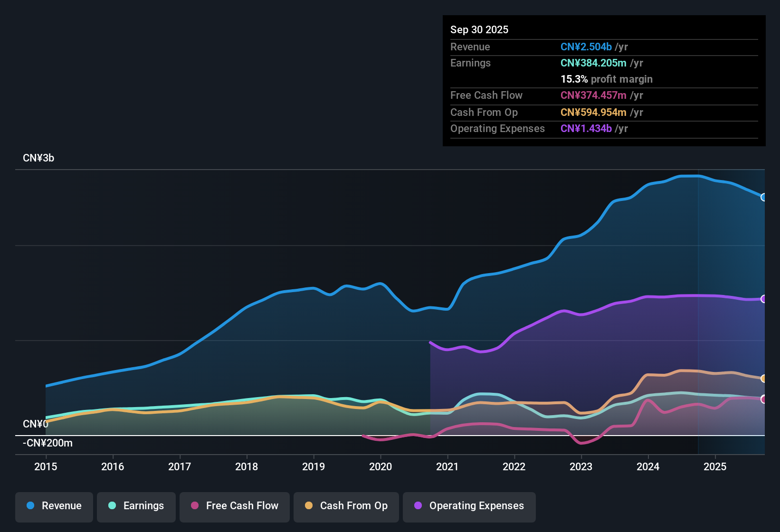Image resolution: width=780 pixels, height=532 pixels.
Task: Click the 15.3% profit margin text
Action: pos(607,79)
